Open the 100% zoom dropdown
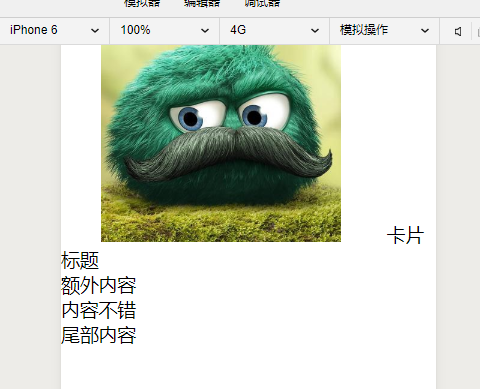The height and width of the screenshot is (389, 480). coord(164,30)
